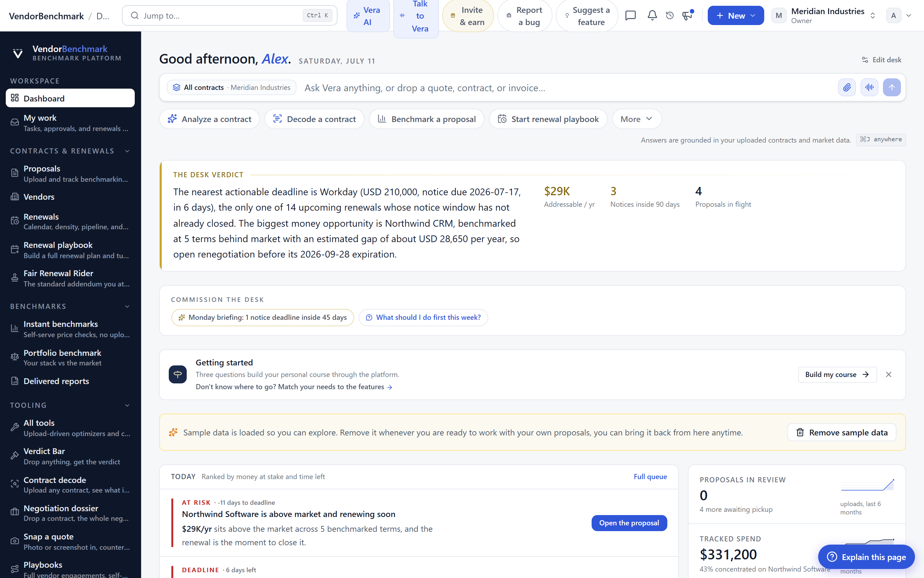The image size is (924, 578).
Task: Click the user avatar A
Action: [x=894, y=15]
